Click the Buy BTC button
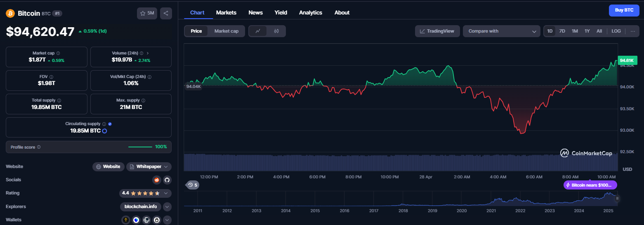Screen dimensions: 644x225 [624, 10]
